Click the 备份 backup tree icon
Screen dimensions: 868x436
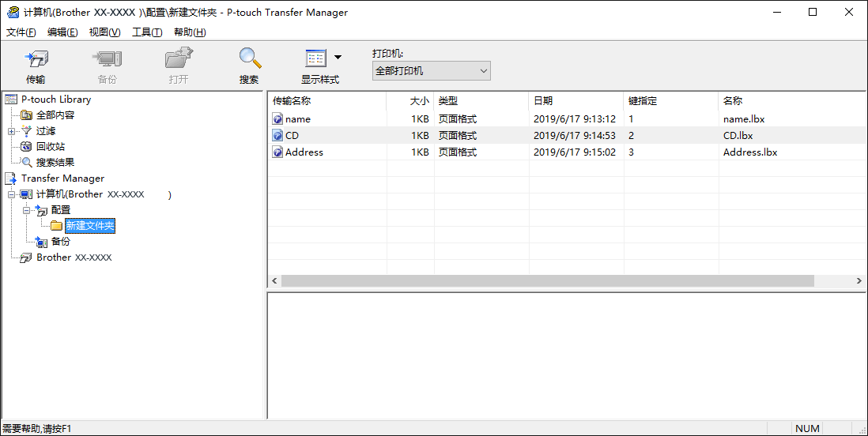point(42,242)
